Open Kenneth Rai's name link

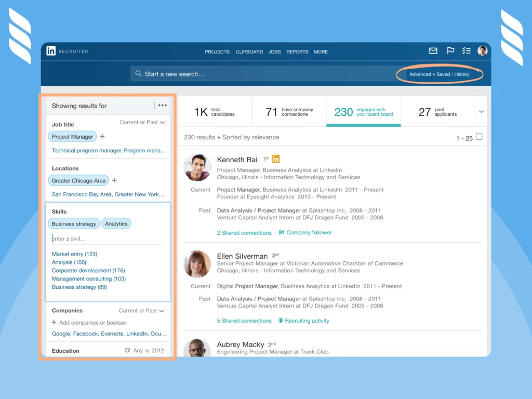[x=237, y=159]
